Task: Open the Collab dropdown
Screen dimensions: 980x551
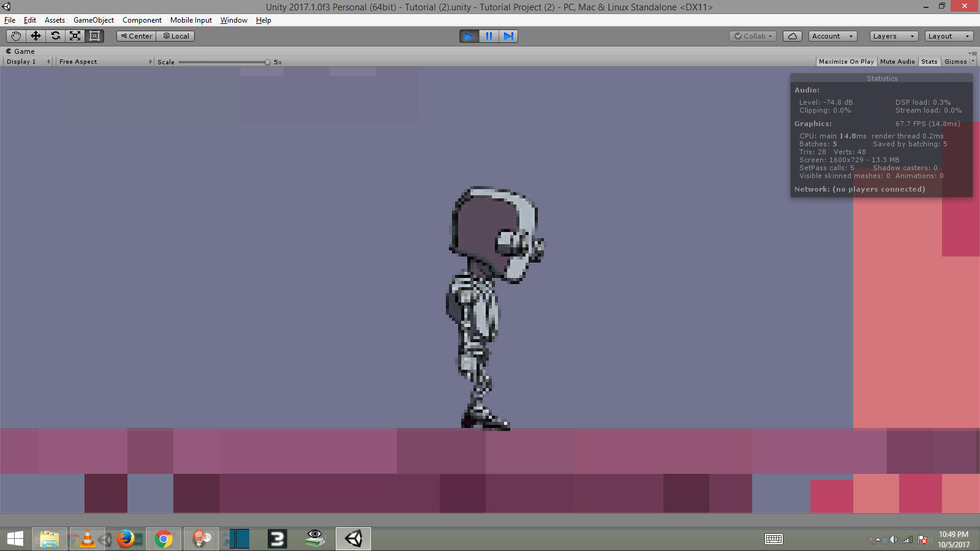Action: pos(753,36)
